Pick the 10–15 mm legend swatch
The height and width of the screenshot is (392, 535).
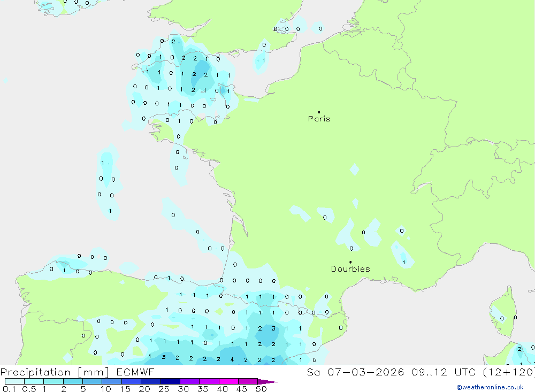(112, 381)
